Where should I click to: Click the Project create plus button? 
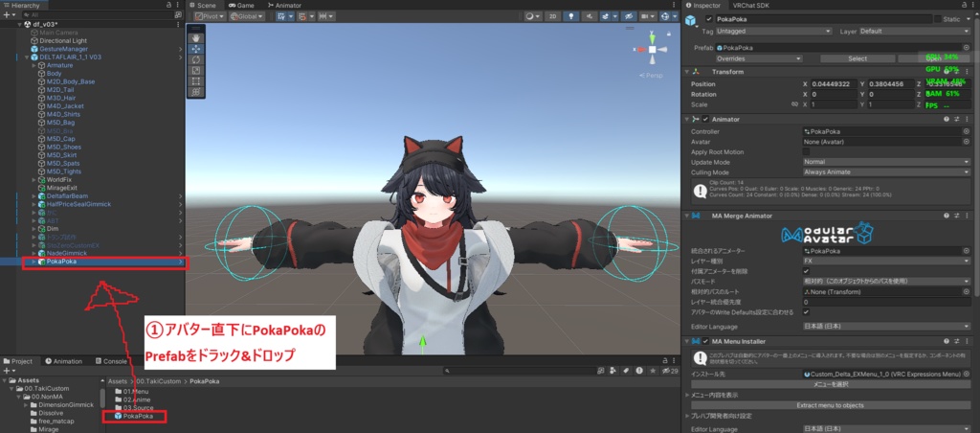point(7,371)
